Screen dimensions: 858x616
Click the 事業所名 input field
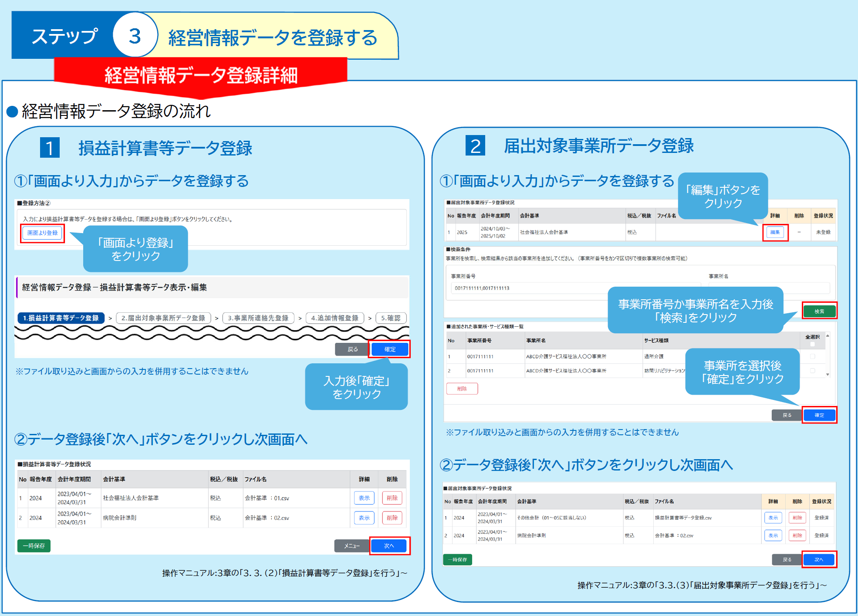click(769, 288)
